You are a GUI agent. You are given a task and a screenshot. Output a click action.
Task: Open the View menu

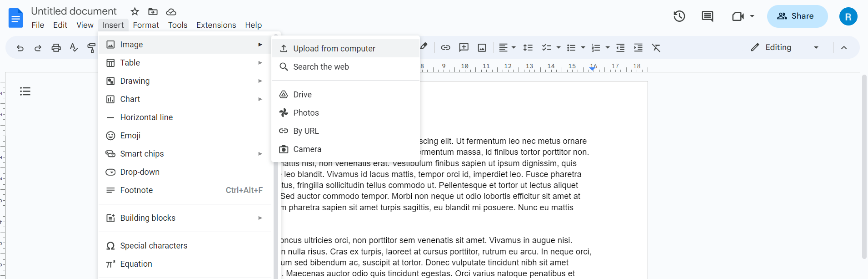point(85,25)
